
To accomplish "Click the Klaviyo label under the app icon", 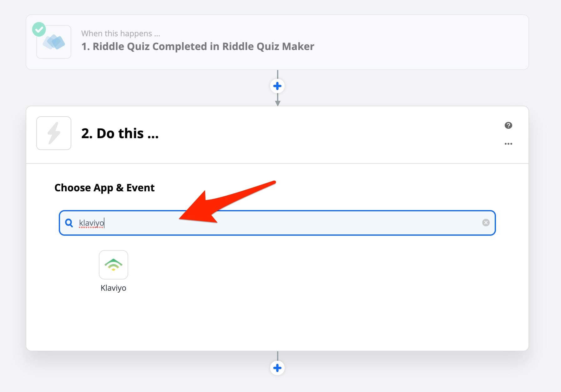I will point(114,288).
